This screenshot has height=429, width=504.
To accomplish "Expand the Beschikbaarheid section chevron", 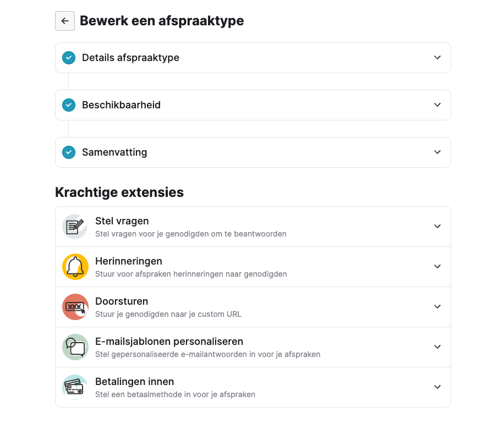I will pyautogui.click(x=437, y=105).
